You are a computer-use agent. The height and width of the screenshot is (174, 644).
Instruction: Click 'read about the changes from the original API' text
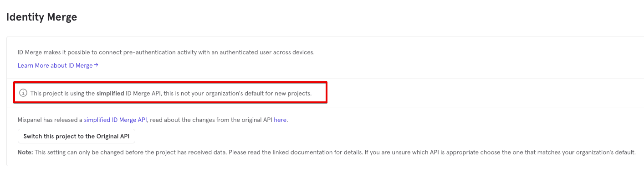click(x=211, y=120)
